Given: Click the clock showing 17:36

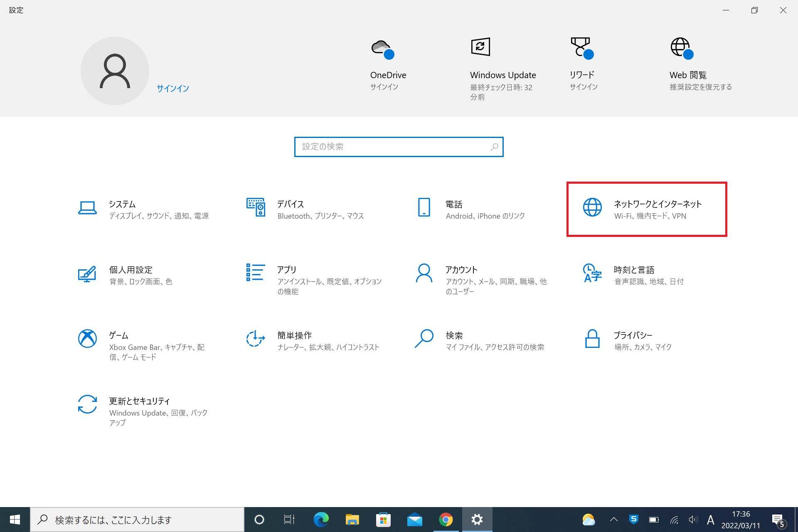Looking at the screenshot, I should pyautogui.click(x=741, y=514).
